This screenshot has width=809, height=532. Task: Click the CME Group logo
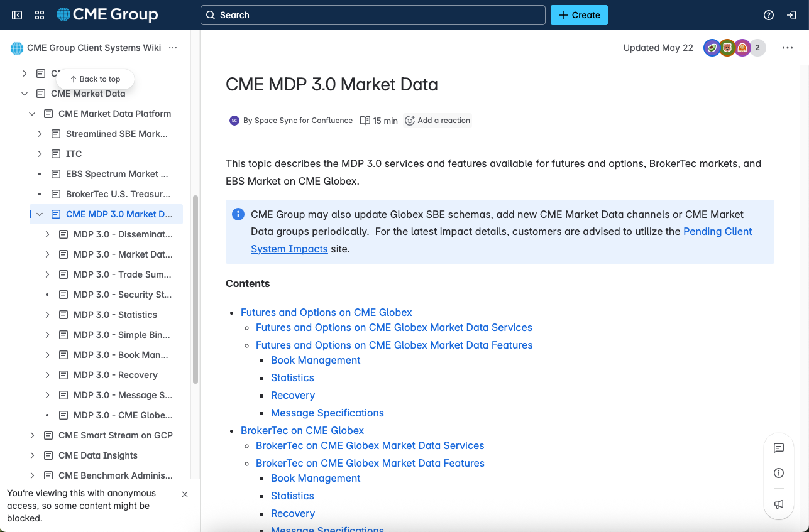[106, 14]
